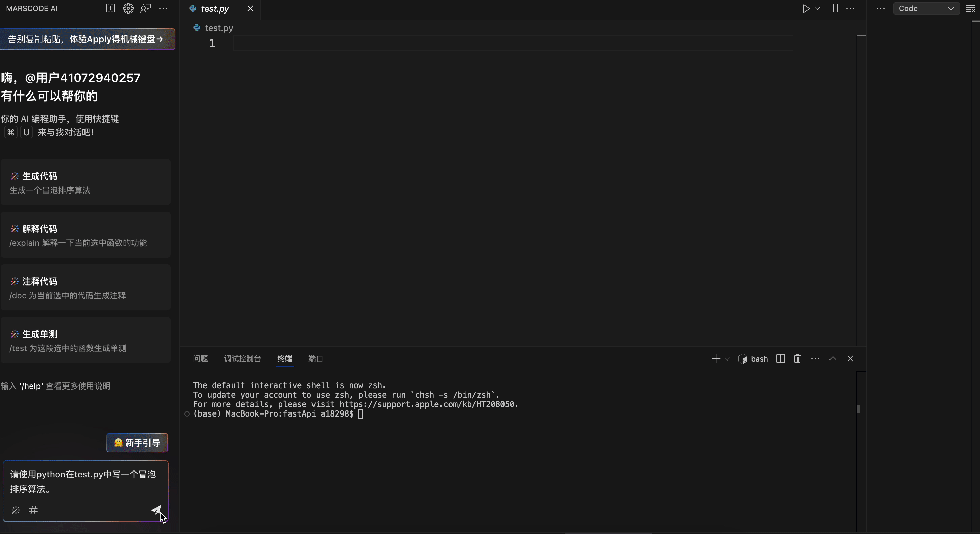Open the feedback icon in the MarsCode AI header

click(x=146, y=8)
